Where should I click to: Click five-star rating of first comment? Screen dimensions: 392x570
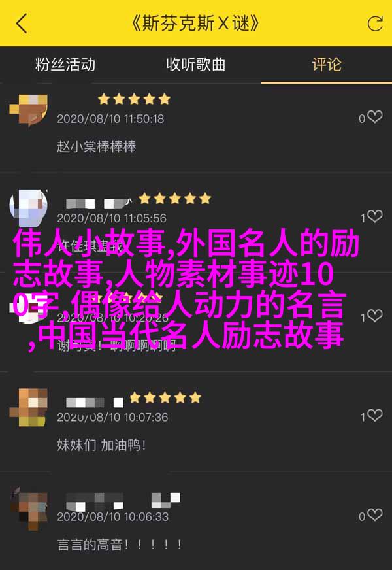(134, 99)
